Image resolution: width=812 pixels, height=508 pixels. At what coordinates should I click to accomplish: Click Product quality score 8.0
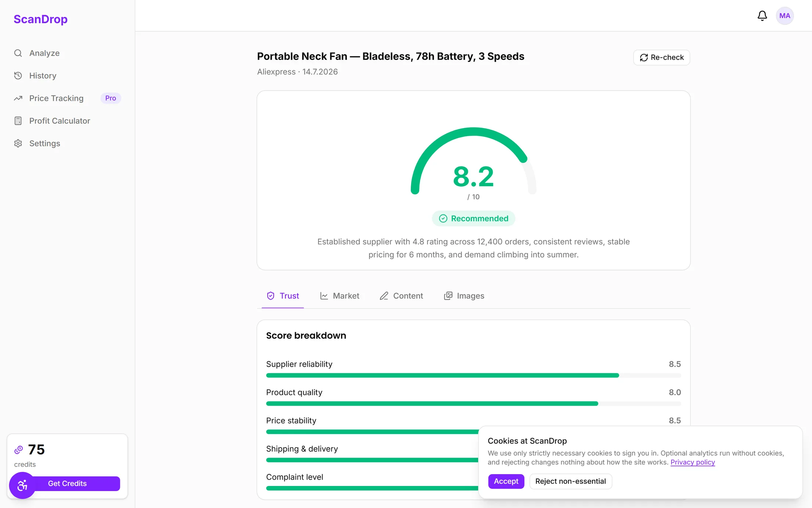point(675,392)
